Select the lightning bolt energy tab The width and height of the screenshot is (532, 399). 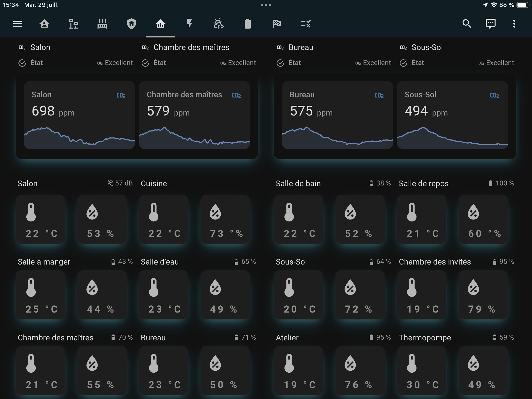point(189,24)
